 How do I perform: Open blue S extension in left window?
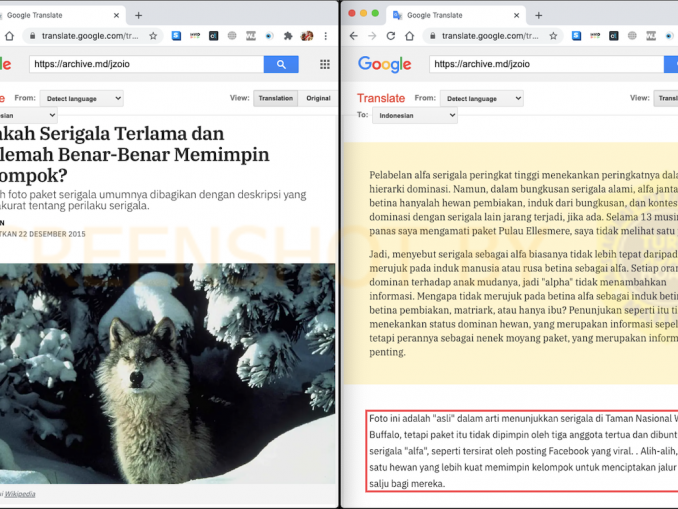pos(176,36)
